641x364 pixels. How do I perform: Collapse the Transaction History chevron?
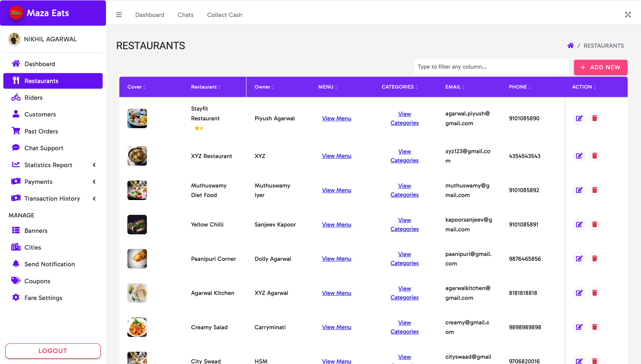tap(94, 199)
